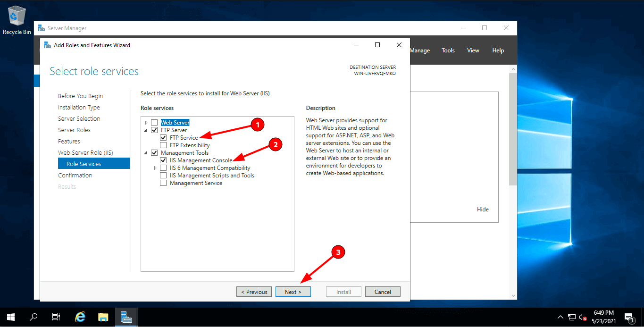Tick the Web Server checkbox

pyautogui.click(x=154, y=123)
